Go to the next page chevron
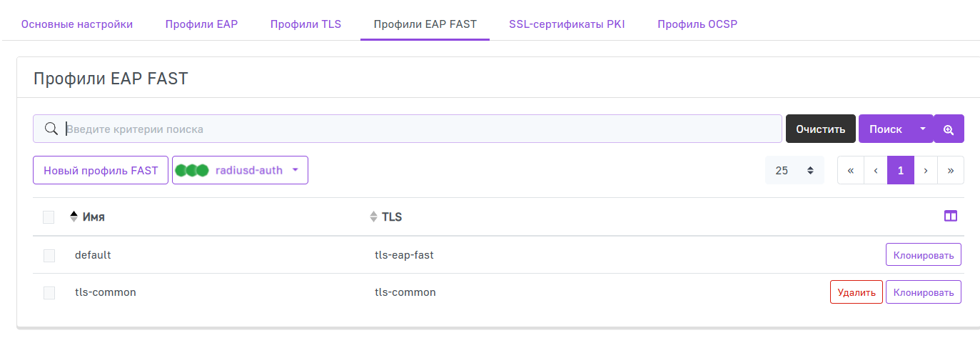The height and width of the screenshot is (343, 980). [926, 171]
